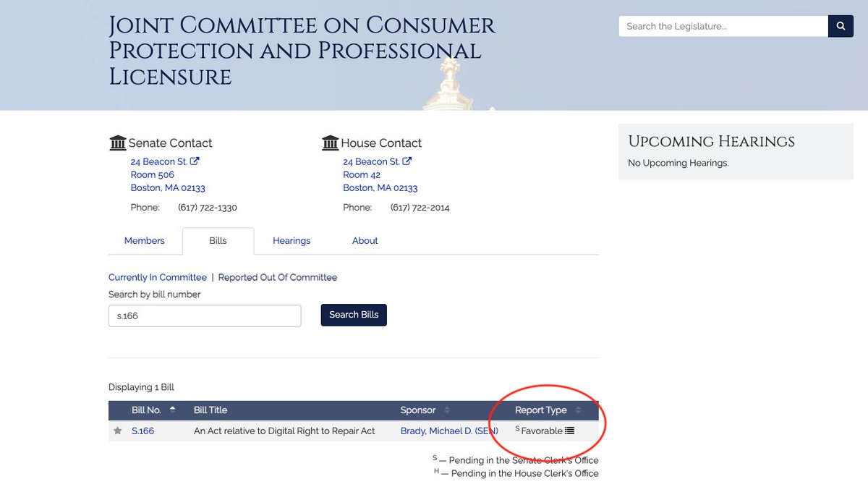Sort by Report Type column arrows
This screenshot has height=487, width=868.
(x=578, y=410)
